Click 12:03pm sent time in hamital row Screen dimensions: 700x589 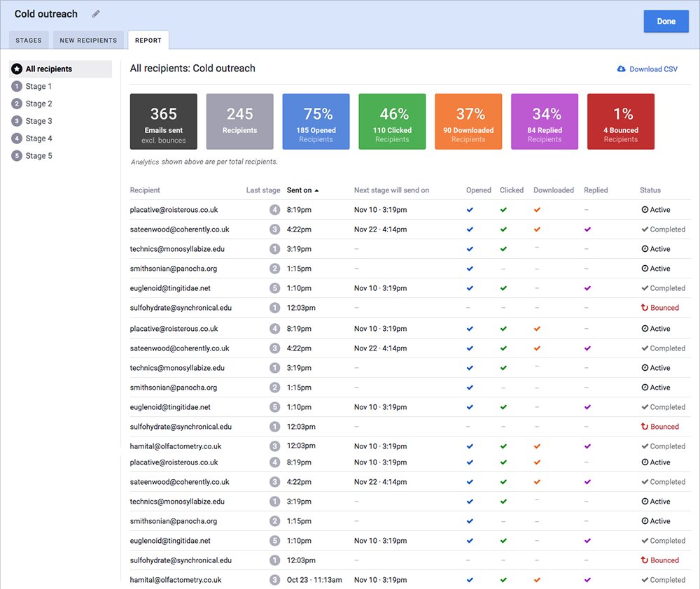(301, 446)
